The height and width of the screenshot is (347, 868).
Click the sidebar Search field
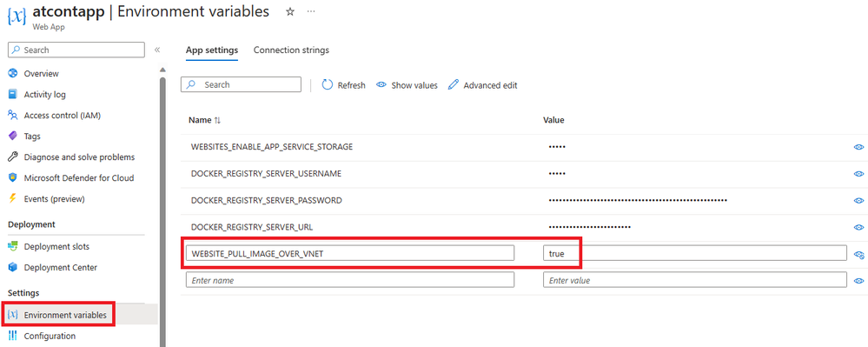[x=76, y=50]
